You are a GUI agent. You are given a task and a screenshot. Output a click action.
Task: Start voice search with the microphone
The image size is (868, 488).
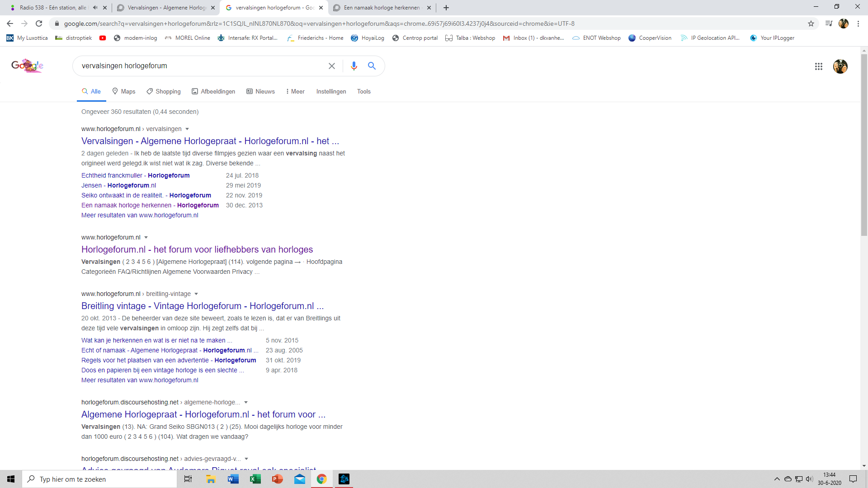(354, 66)
